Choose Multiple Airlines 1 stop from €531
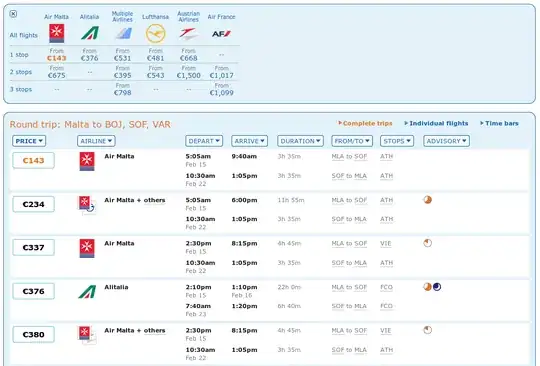Viewport: 540px width, 366px height. pos(123,55)
